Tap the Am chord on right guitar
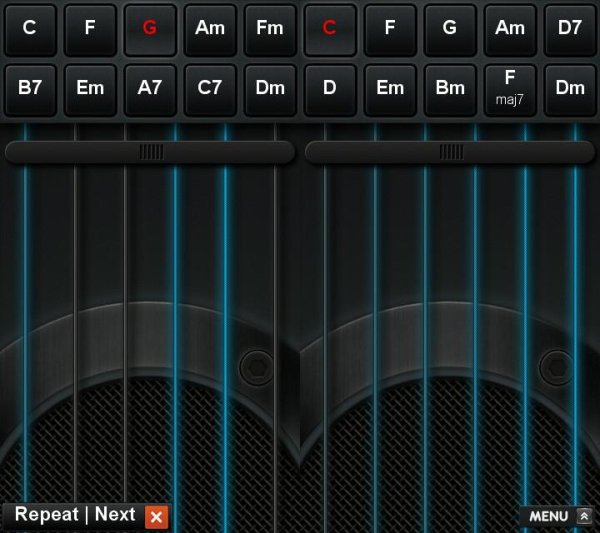 510,29
